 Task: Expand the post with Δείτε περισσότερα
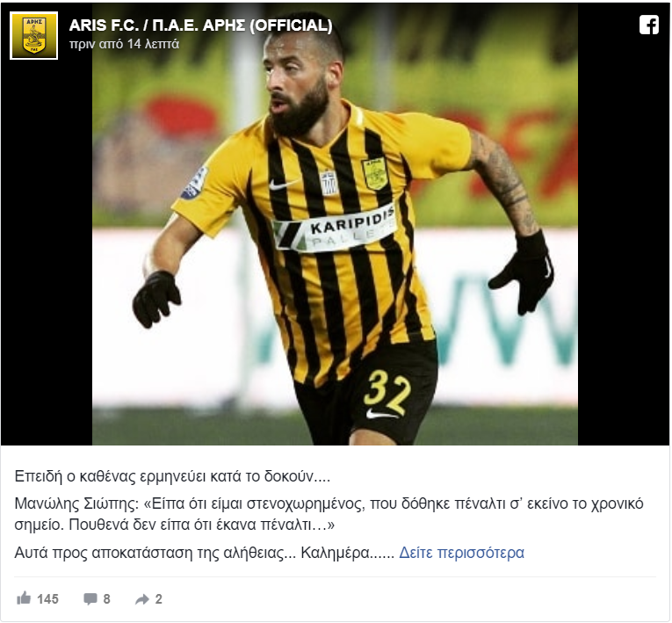coord(461,553)
